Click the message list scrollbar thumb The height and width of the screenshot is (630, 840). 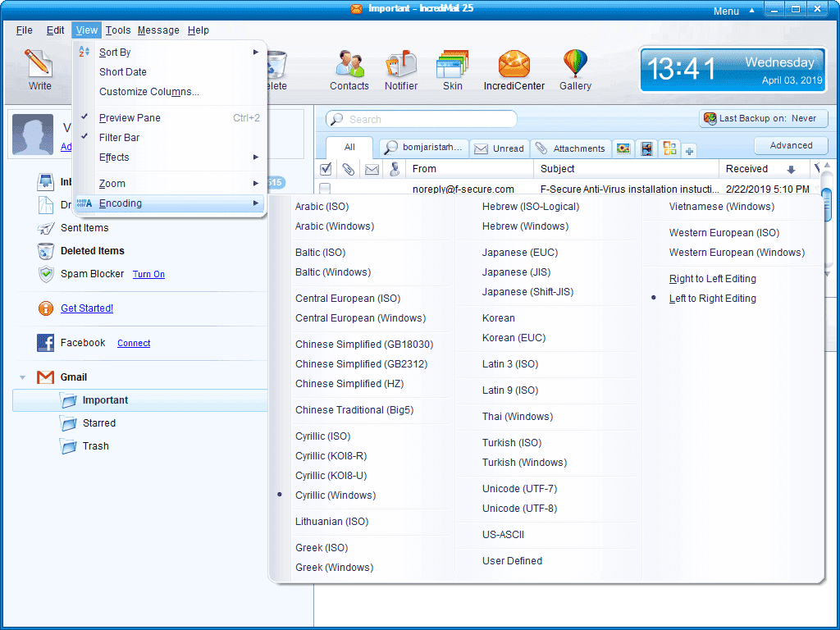(x=827, y=203)
